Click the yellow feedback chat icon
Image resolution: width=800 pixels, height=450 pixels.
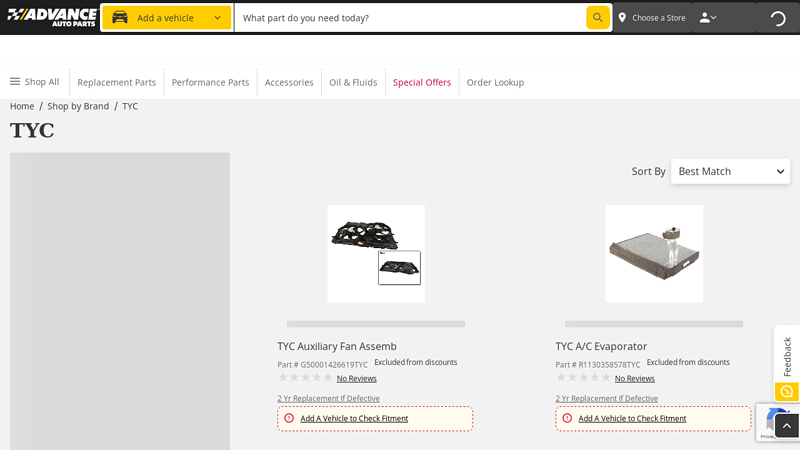pyautogui.click(x=787, y=391)
